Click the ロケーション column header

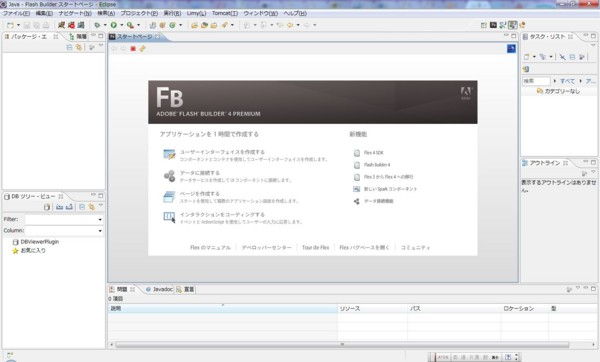[x=524, y=308]
